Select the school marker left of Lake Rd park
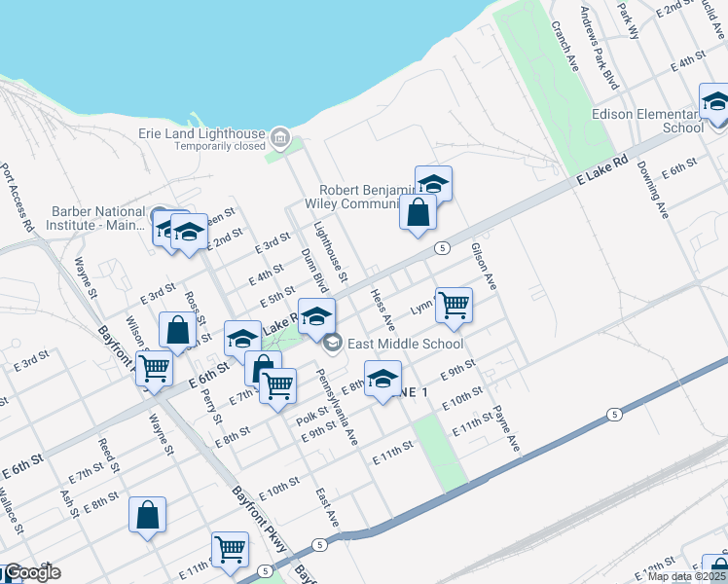The width and height of the screenshot is (728, 584). pos(243,339)
